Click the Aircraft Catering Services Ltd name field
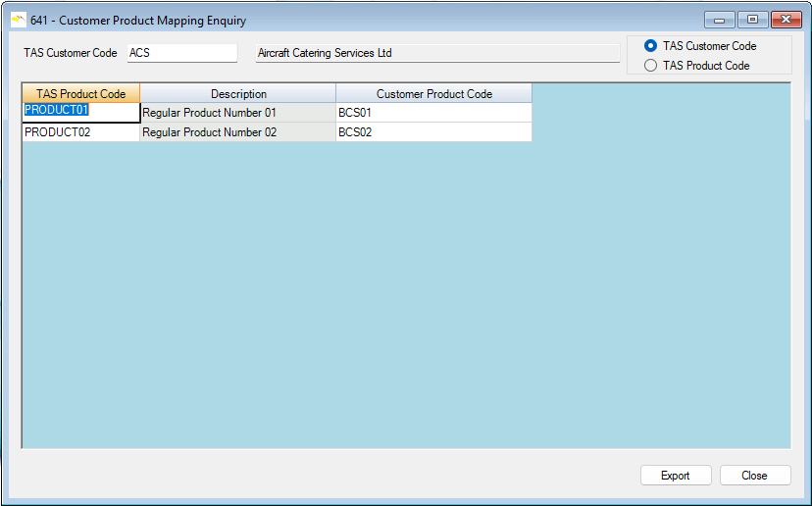 tap(436, 53)
